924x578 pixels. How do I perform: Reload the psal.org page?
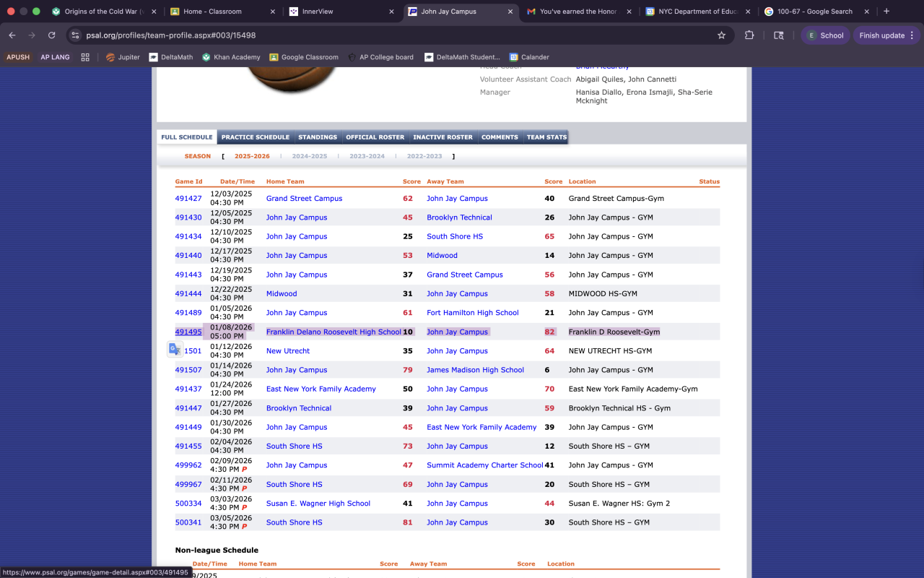click(52, 35)
